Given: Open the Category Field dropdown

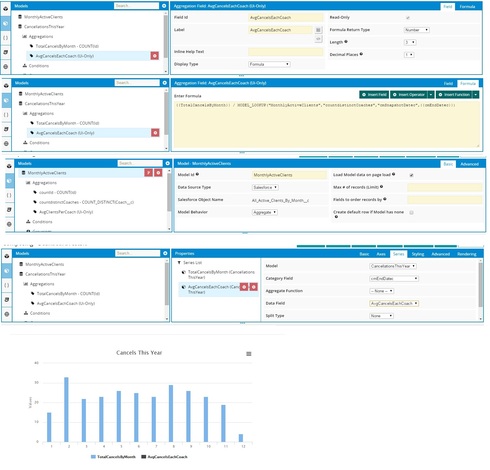Looking at the screenshot, I should point(394,279).
